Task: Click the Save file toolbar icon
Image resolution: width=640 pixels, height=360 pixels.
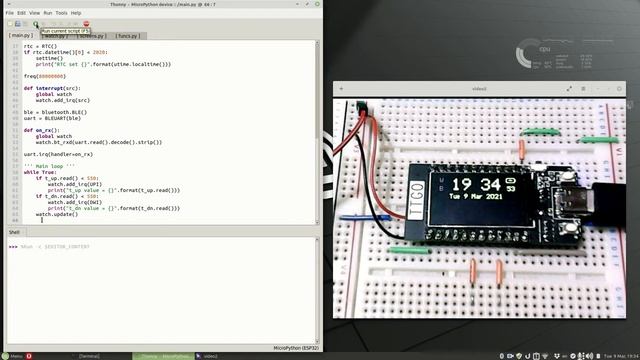Action: click(x=25, y=24)
